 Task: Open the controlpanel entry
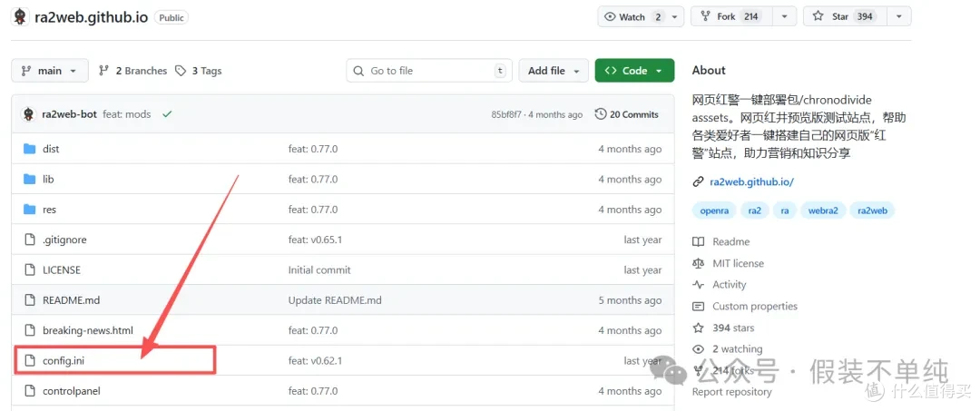(x=72, y=391)
